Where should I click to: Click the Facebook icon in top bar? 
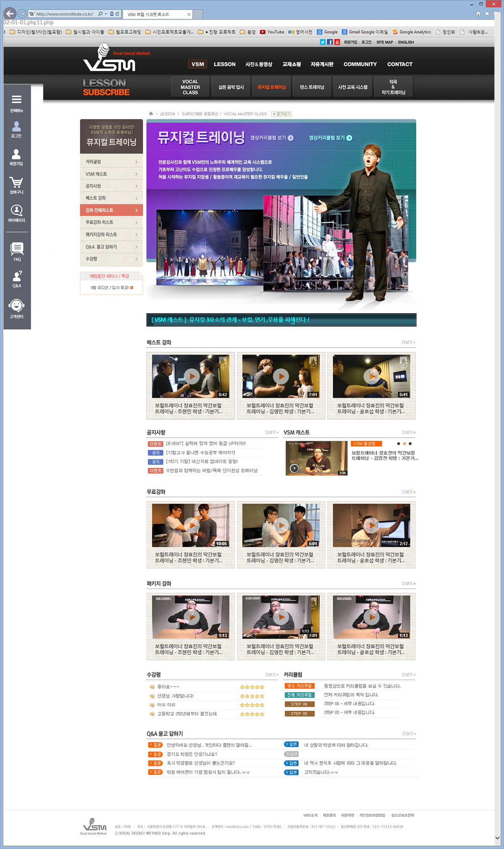[x=330, y=42]
